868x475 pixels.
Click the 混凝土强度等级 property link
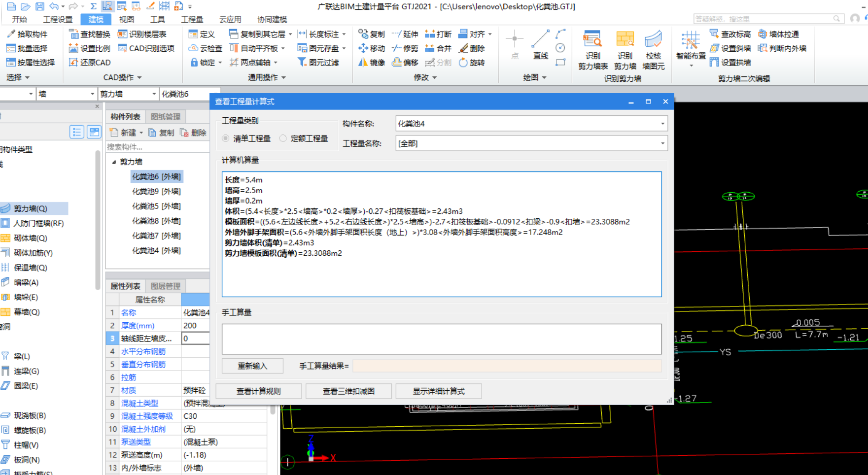[147, 416]
